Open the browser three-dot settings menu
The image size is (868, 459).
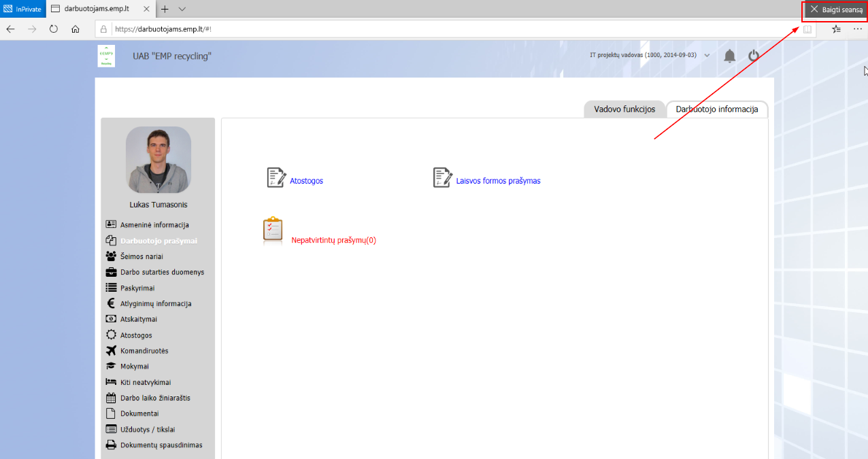[858, 29]
